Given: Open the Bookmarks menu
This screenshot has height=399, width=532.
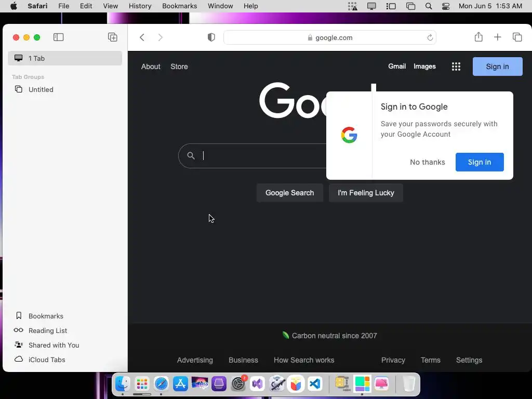Looking at the screenshot, I should coord(179,6).
